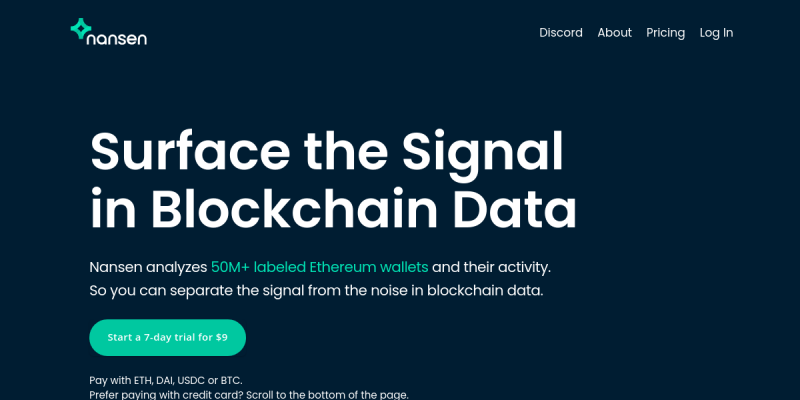
Task: Go to the About page
Action: 614,33
